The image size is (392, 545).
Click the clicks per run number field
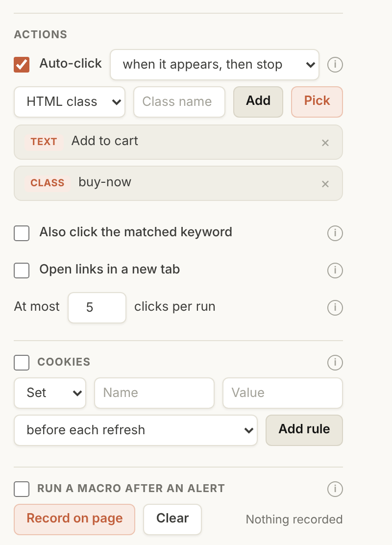(x=97, y=308)
